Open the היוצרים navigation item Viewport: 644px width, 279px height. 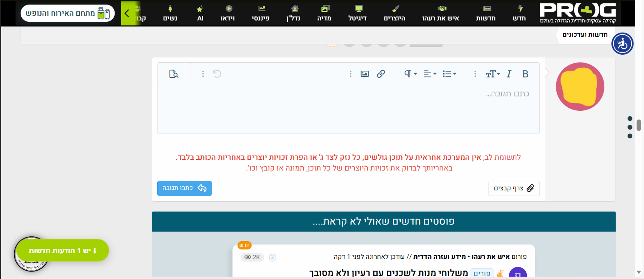coord(395,13)
